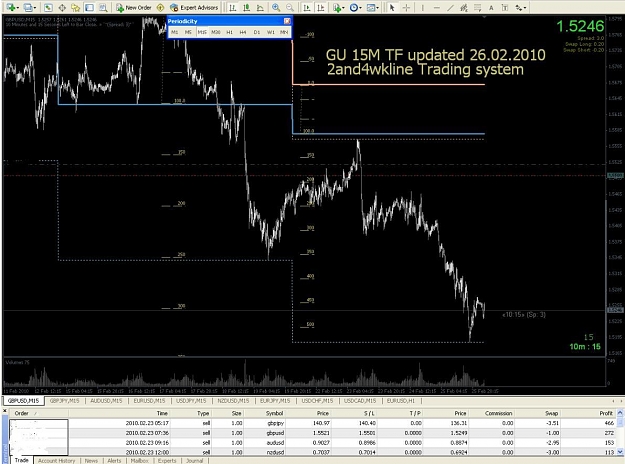Switch to the GBPJPY,M15 chart tab
Viewport: 625px width, 464px height.
click(65, 401)
